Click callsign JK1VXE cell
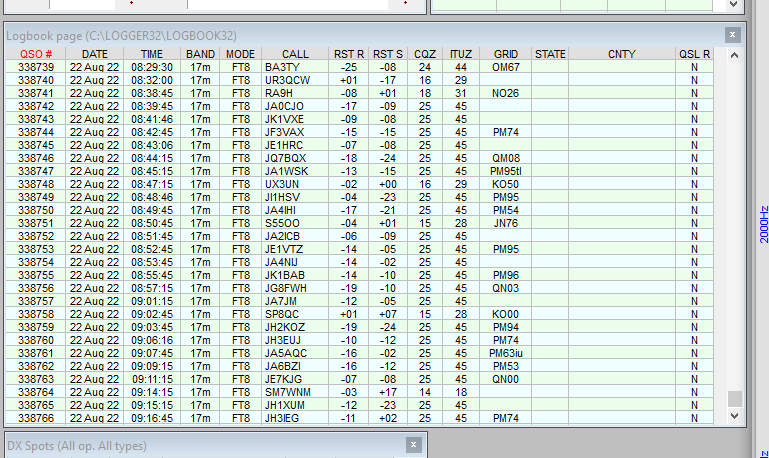Screen dimensions: 769x458 295,119
